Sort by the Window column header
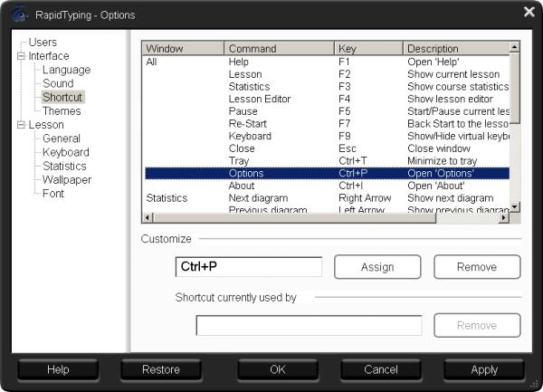This screenshot has width=543, height=392. 183,49
